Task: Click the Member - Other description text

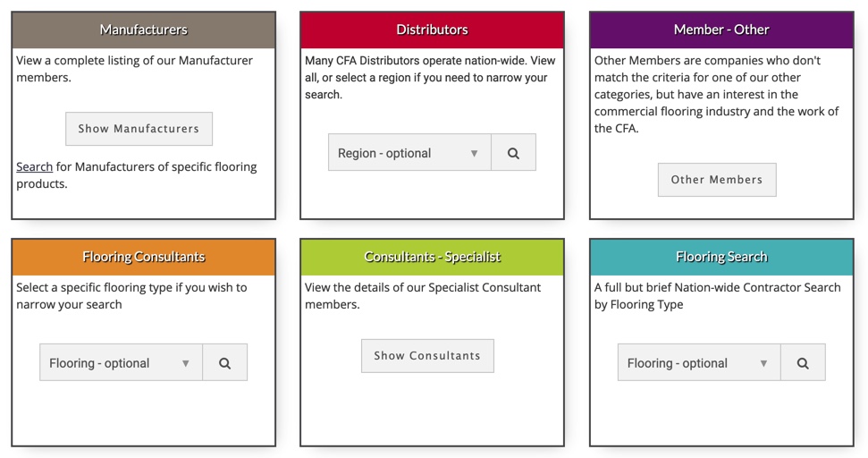Action: (717, 95)
